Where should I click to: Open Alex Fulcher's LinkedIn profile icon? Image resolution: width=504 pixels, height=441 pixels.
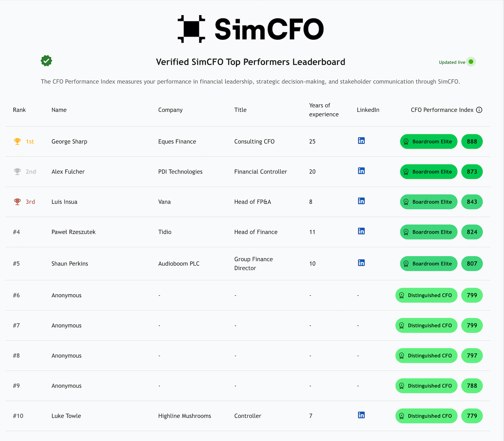point(361,171)
